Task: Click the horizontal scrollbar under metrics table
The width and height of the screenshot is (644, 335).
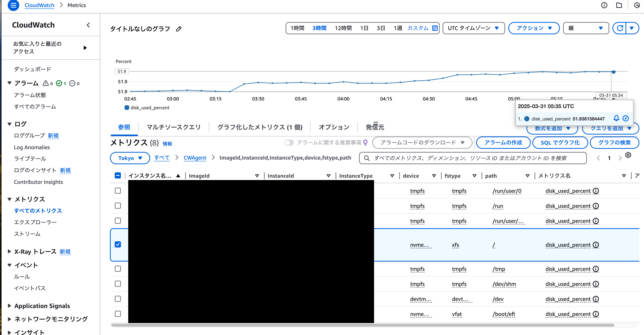Action: click(362, 325)
